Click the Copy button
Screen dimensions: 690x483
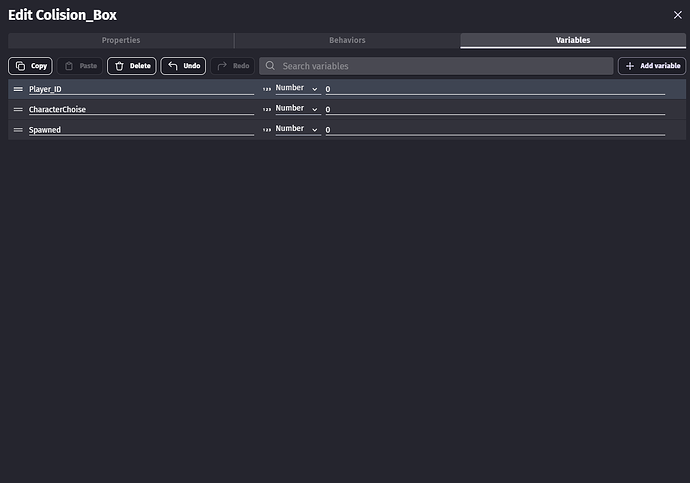click(31, 66)
